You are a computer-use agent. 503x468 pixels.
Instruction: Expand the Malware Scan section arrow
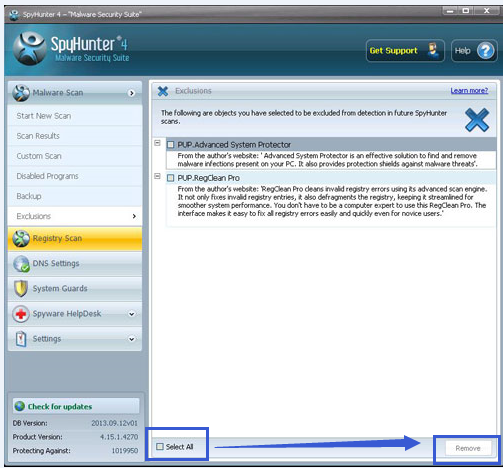132,93
